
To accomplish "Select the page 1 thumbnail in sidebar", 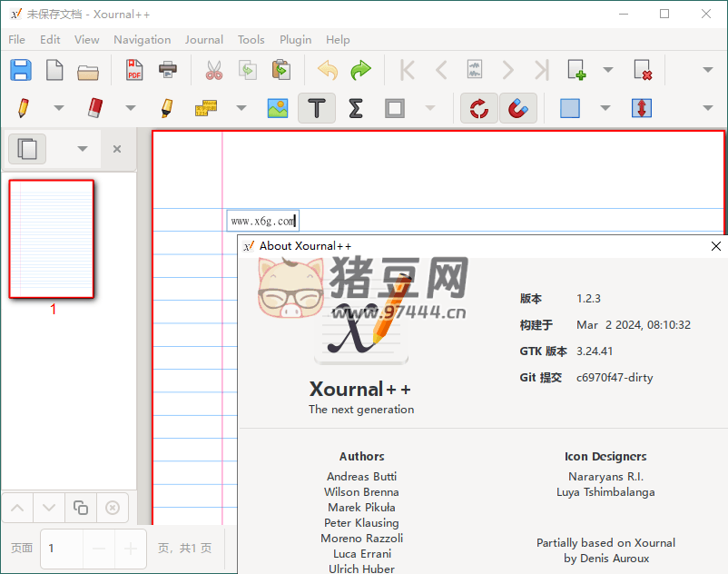I will 52,239.
